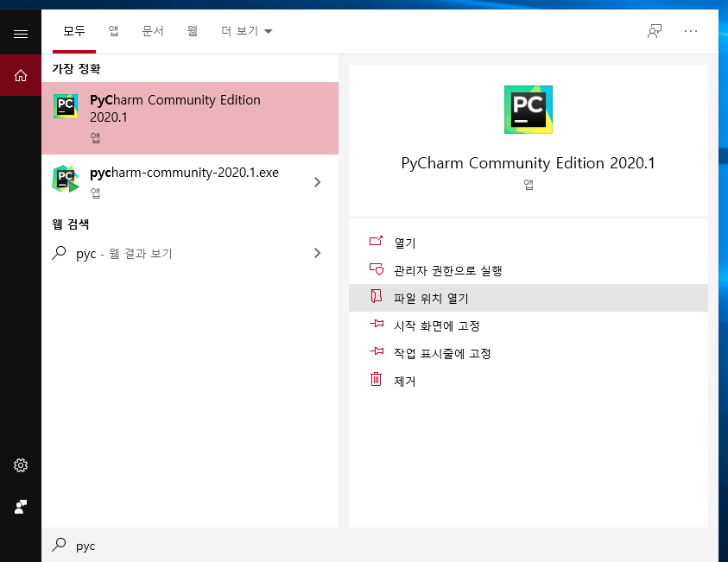Viewport: 728px width, 562px height.
Task: Click the 파일 위치 열기 folder icon
Action: [x=376, y=296]
